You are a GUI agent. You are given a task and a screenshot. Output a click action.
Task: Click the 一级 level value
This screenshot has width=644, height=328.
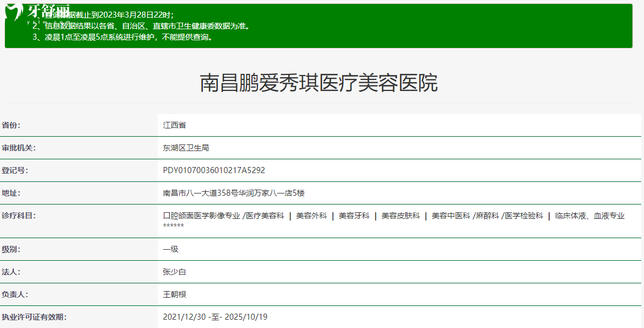coord(170,249)
